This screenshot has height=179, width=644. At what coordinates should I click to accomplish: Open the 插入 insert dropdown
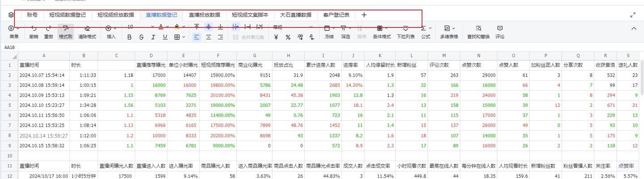(x=111, y=32)
